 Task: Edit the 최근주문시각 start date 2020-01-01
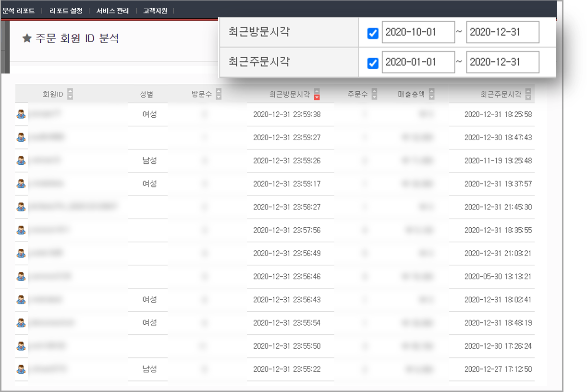418,62
